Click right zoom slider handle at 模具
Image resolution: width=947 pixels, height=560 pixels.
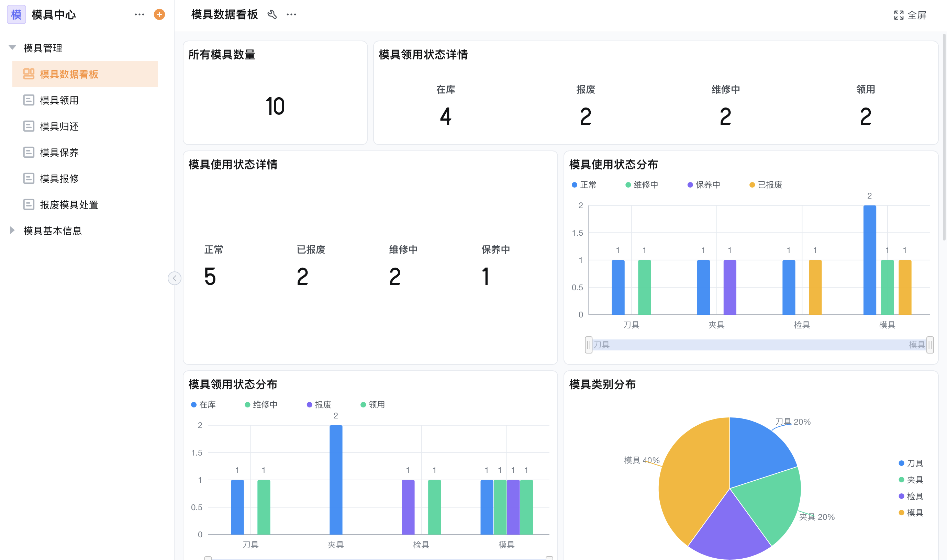[930, 345]
